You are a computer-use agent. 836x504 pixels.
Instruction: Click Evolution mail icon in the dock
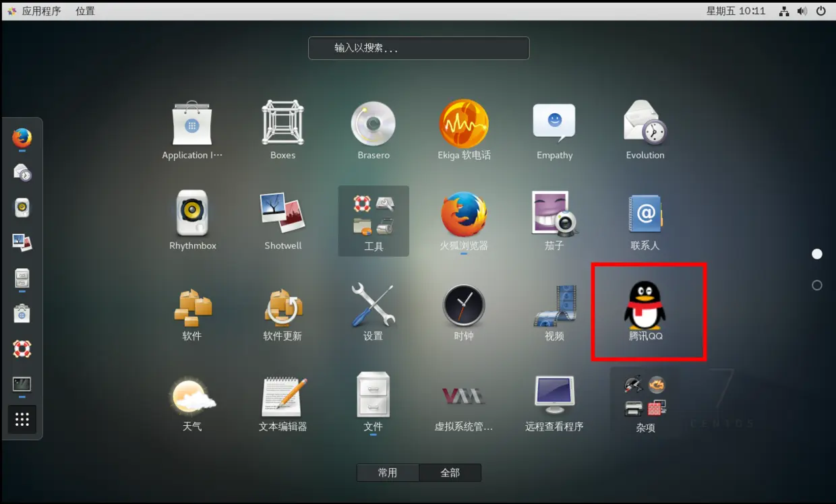pos(22,173)
